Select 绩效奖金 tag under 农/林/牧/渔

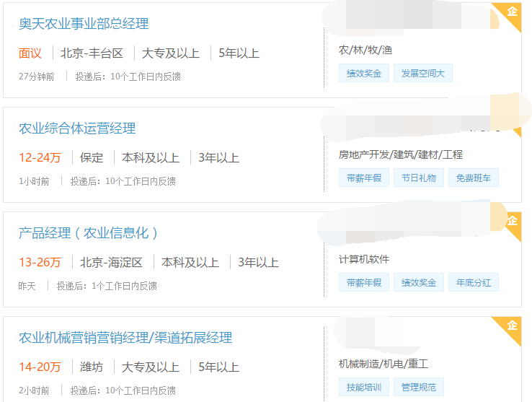coord(364,73)
